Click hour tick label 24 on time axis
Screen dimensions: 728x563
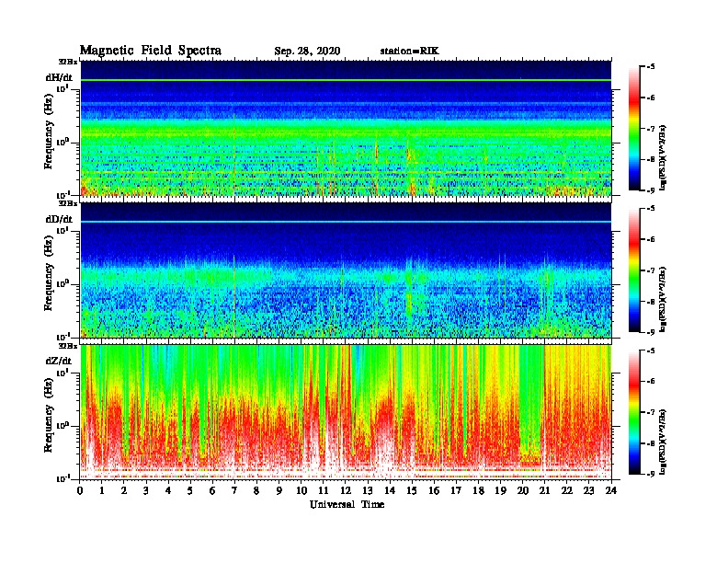(611, 490)
